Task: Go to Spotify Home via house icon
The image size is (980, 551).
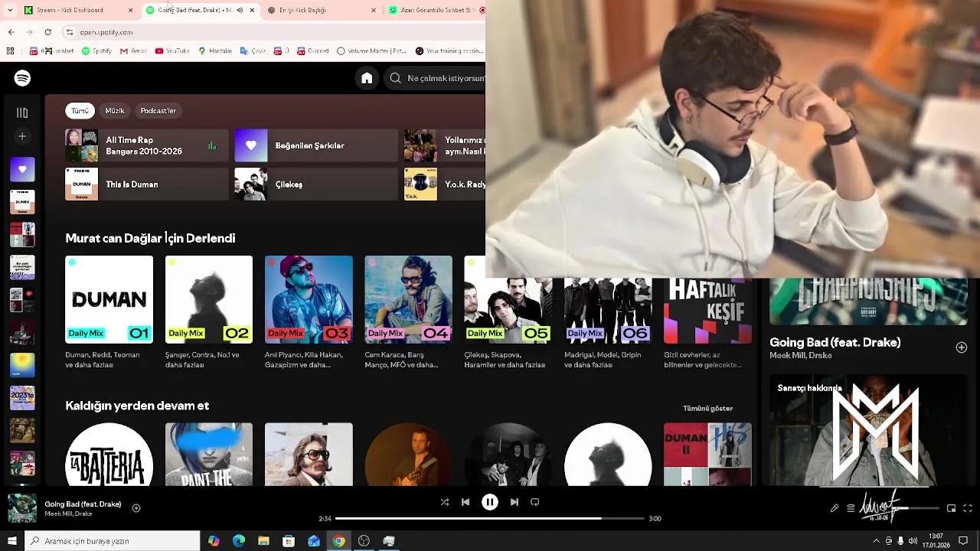Action: point(367,78)
